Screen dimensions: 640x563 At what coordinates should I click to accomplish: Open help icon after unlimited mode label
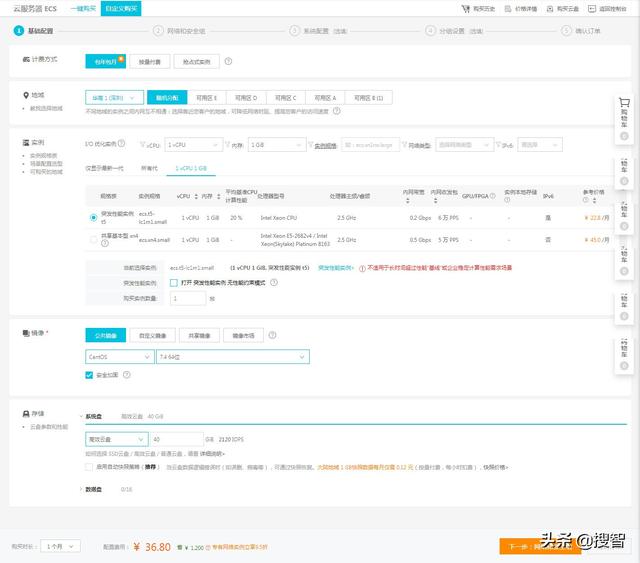pyautogui.click(x=274, y=282)
